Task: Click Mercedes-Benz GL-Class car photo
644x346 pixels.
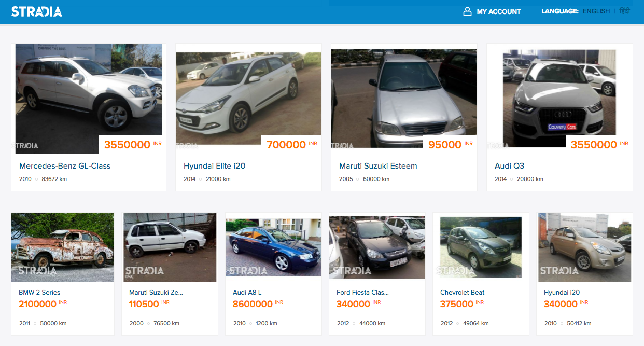Action: pyautogui.click(x=89, y=99)
